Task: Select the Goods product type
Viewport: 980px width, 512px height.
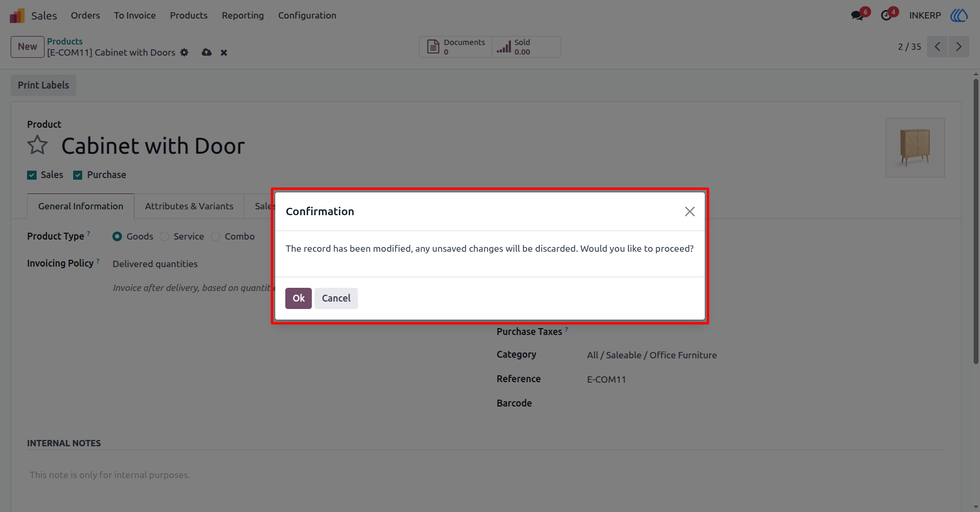Action: [x=117, y=236]
